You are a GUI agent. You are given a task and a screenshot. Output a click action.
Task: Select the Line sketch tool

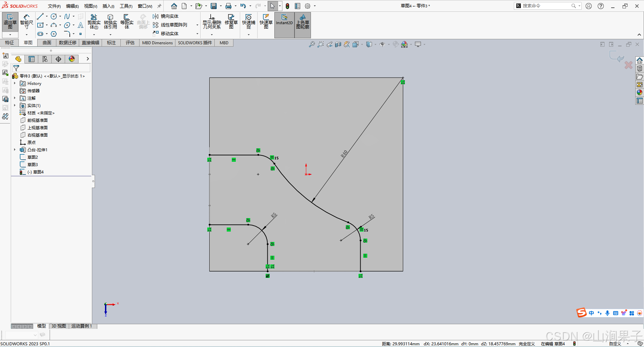pos(40,16)
